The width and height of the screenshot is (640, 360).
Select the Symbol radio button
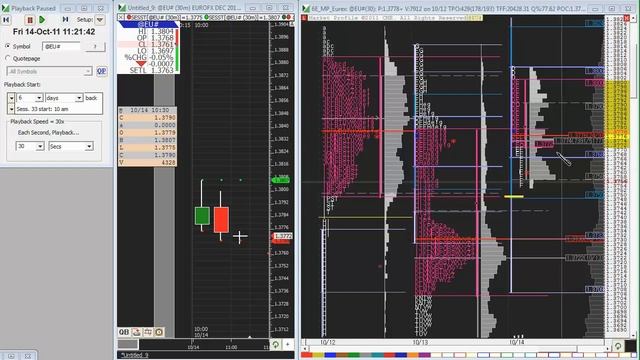(x=8, y=47)
